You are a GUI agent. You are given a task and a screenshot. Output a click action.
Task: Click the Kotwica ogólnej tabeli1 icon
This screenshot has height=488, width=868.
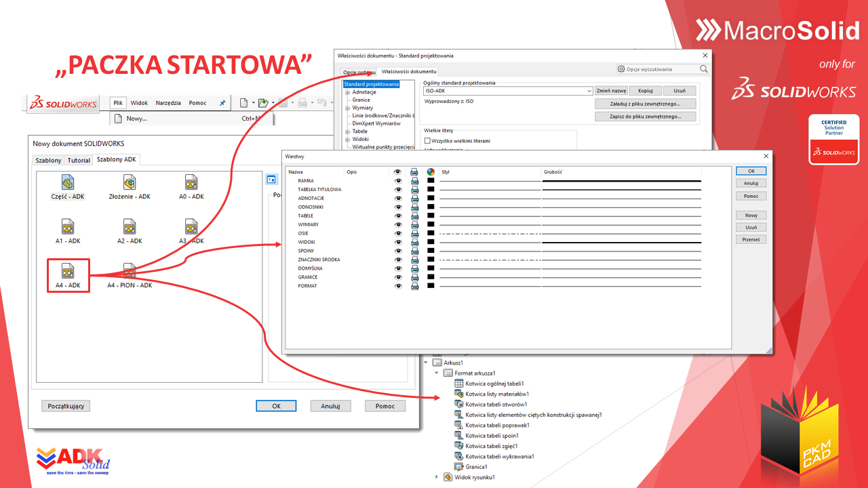coord(459,384)
